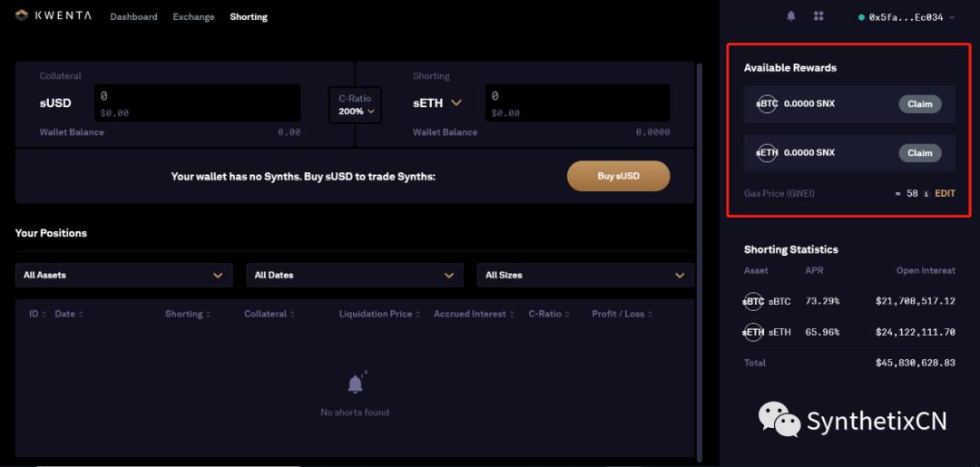The width and height of the screenshot is (980, 467).
Task: Claim the sETH SNX rewards
Action: pos(920,153)
